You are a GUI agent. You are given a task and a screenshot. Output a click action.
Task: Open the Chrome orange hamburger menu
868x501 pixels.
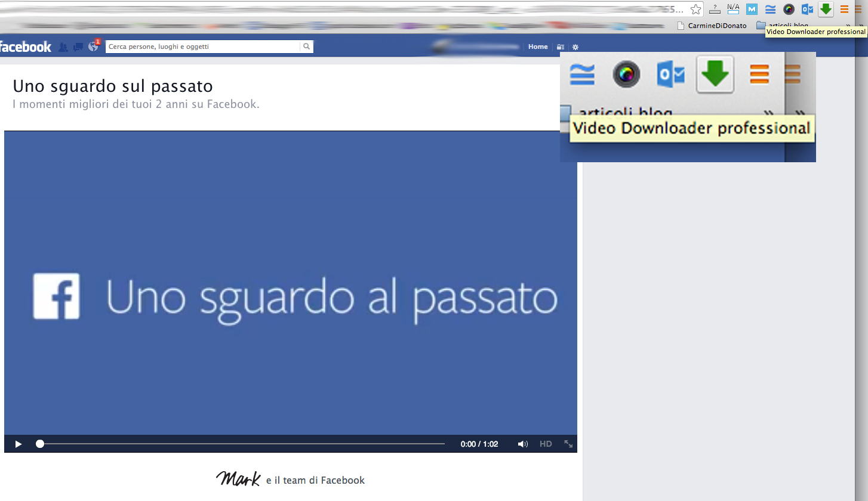[x=844, y=9]
